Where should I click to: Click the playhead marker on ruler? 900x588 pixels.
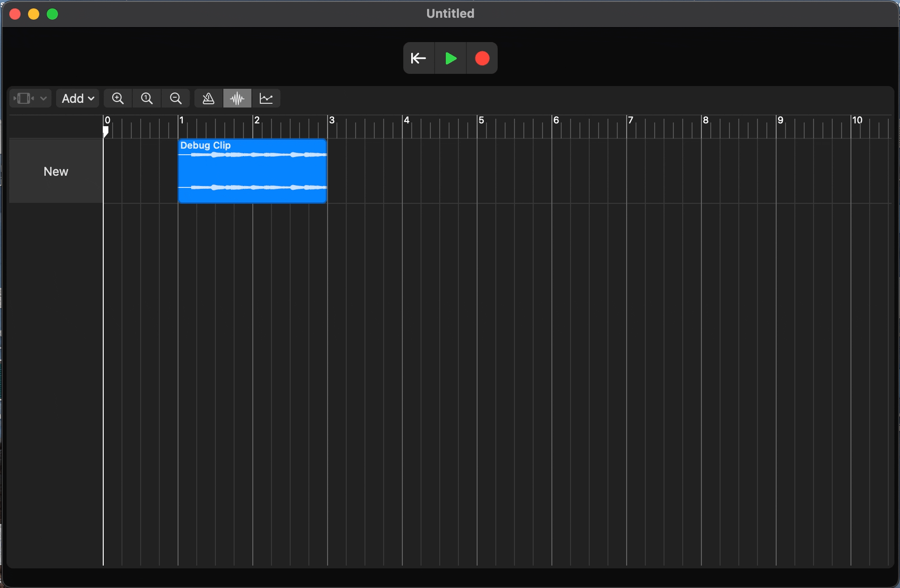(106, 132)
